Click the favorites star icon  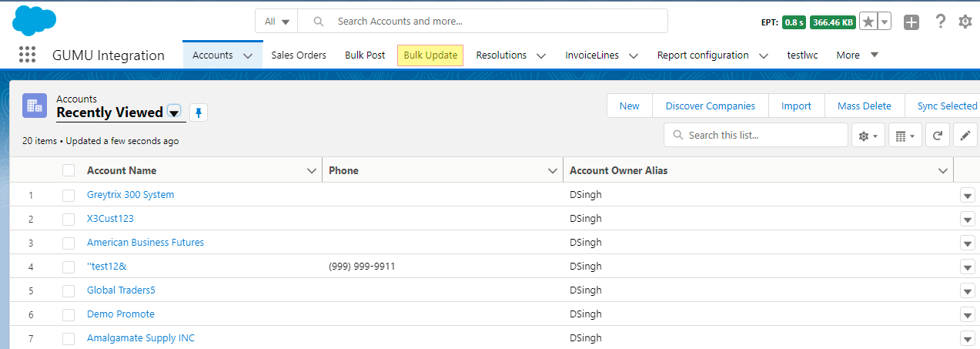(x=868, y=22)
